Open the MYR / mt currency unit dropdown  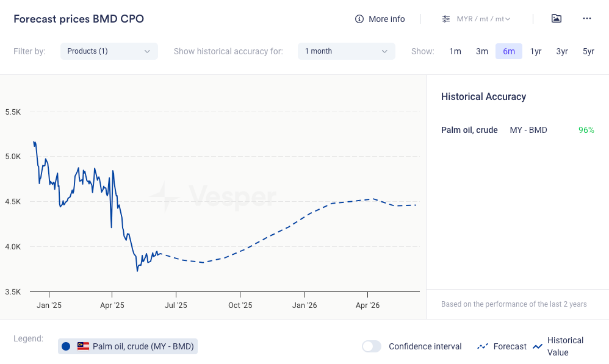click(484, 19)
